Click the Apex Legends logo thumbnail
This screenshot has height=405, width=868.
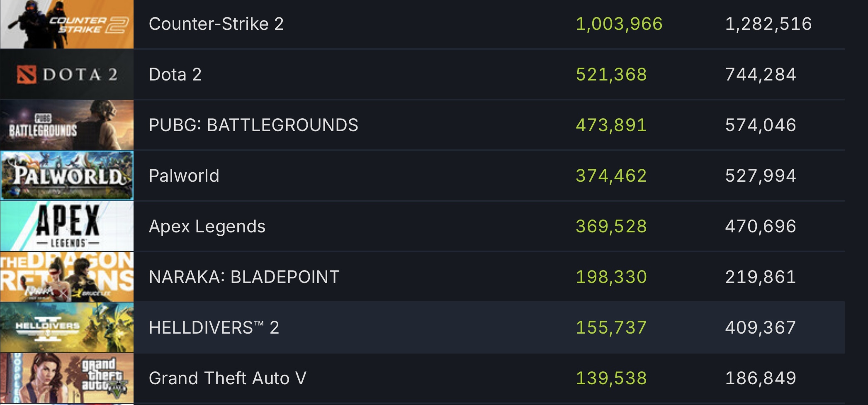point(67,226)
